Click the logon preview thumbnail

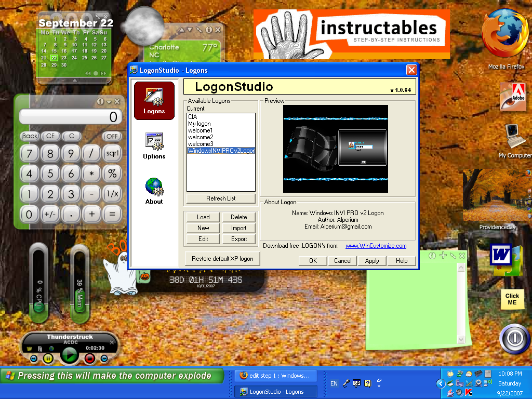click(x=336, y=149)
